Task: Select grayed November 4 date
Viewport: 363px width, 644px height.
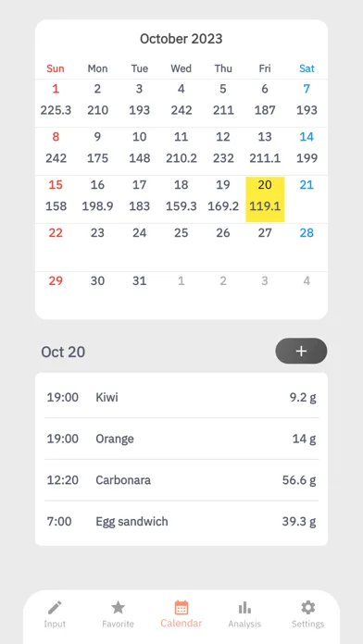Action: click(x=307, y=295)
